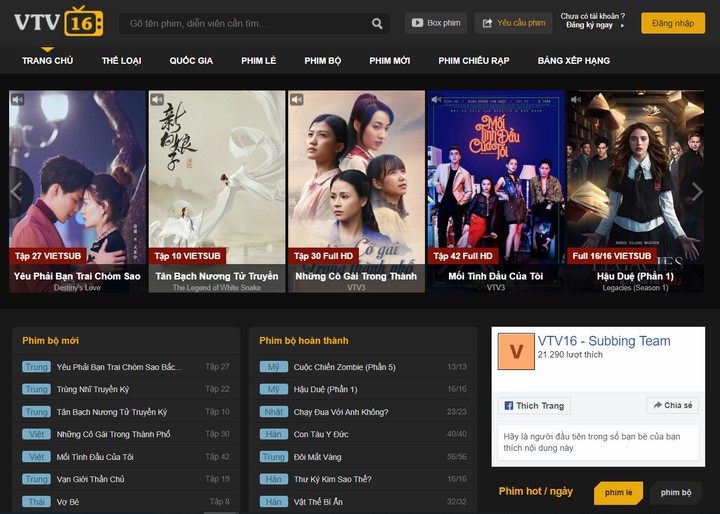The height and width of the screenshot is (514, 720).
Task: Click the search magnifier icon
Action: 377,24
